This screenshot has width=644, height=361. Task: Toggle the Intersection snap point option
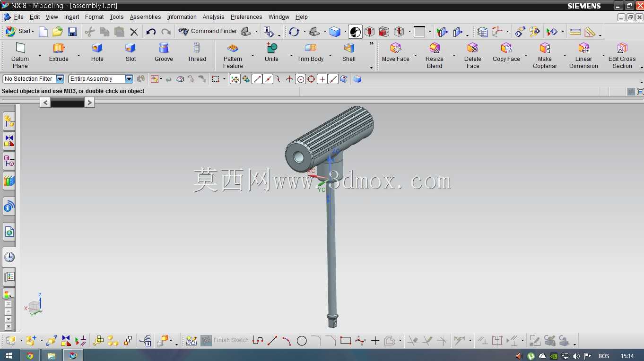pos(289,79)
